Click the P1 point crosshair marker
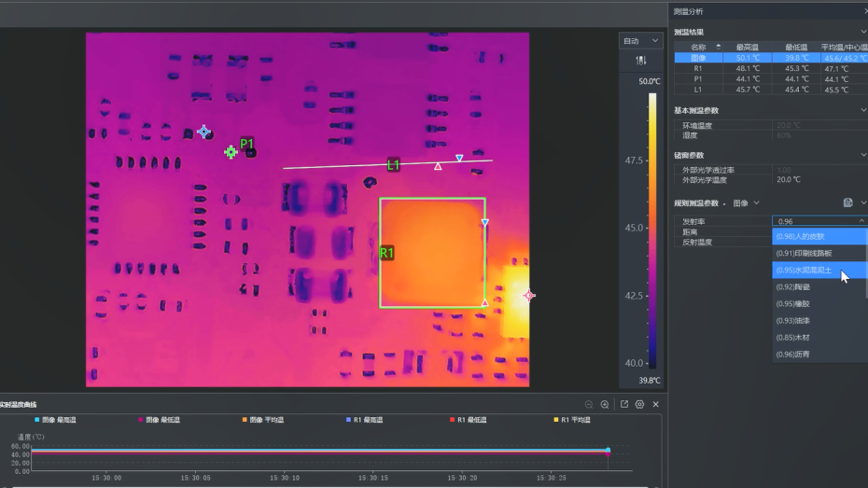Viewport: 868px width, 488px height. tap(231, 151)
